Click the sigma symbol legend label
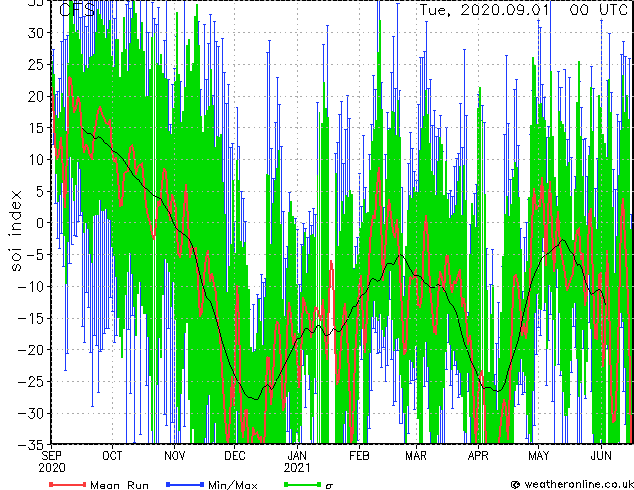The height and width of the screenshot is (490, 634). (x=329, y=486)
